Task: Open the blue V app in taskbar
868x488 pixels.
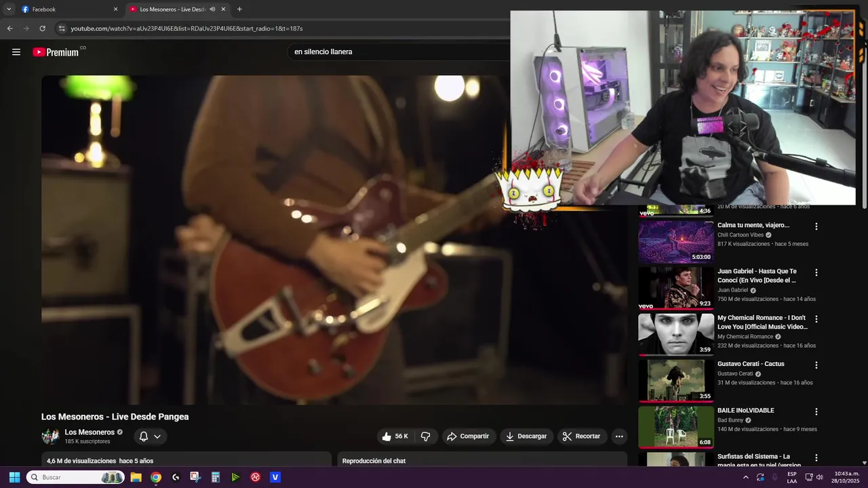Action: click(275, 477)
